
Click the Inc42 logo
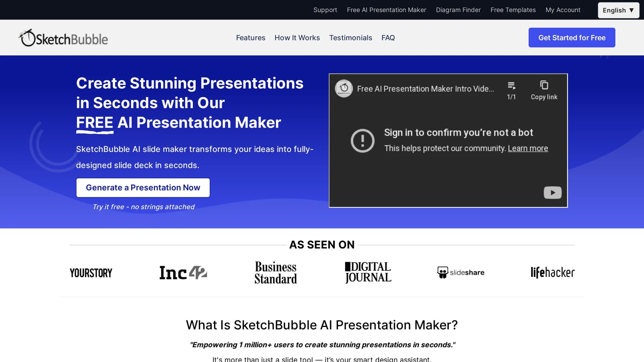(x=183, y=273)
